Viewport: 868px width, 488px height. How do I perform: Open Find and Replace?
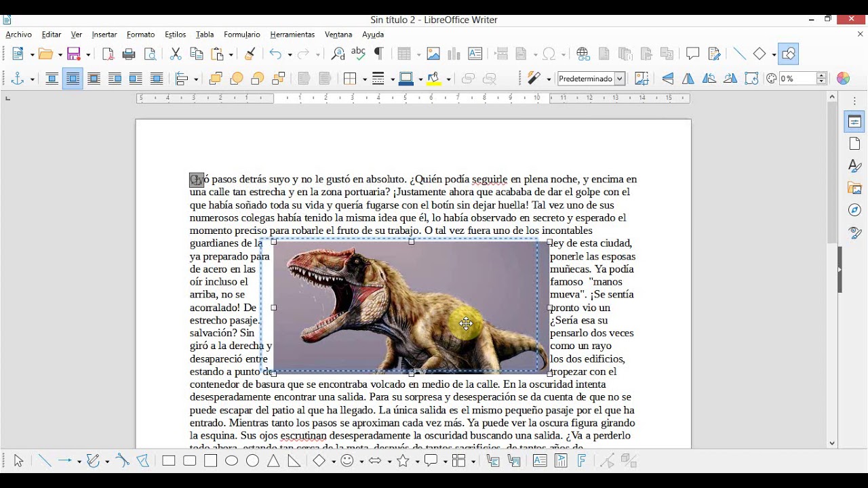point(337,54)
